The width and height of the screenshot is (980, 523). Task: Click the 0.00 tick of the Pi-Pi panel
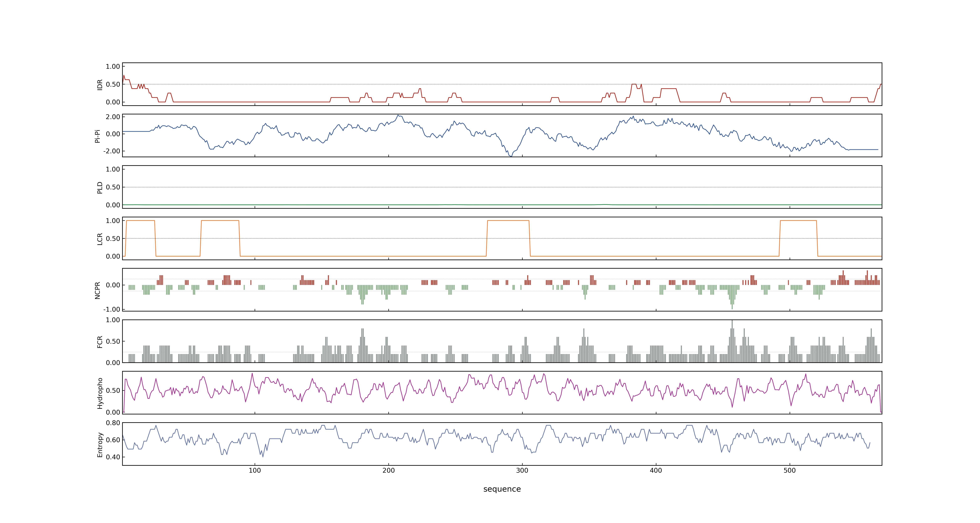point(113,134)
